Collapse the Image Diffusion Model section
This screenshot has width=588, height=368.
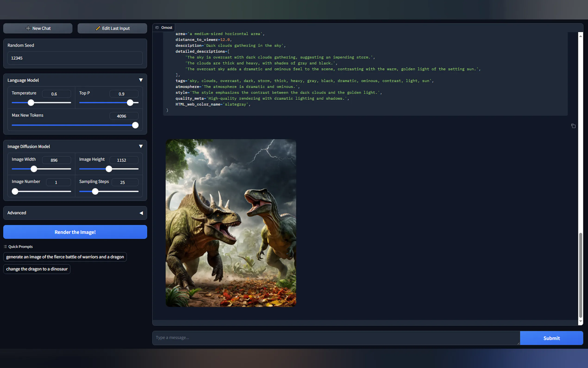(x=141, y=146)
